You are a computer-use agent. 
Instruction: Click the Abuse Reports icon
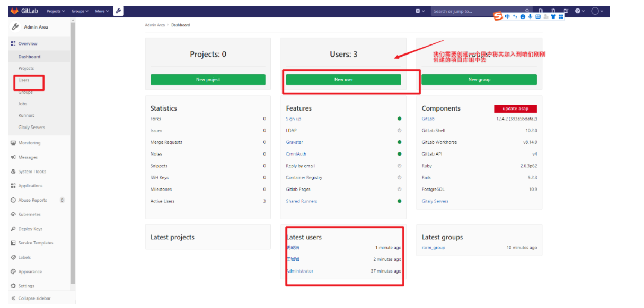tap(13, 200)
